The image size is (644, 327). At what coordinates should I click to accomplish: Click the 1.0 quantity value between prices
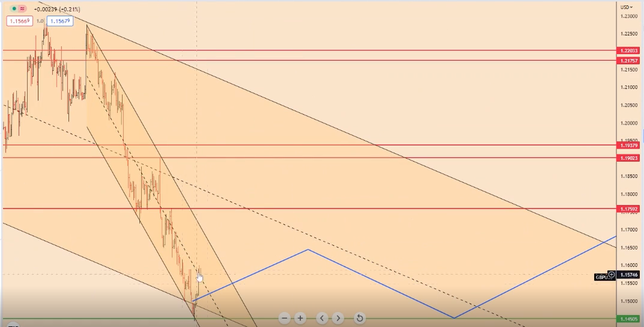pyautogui.click(x=40, y=21)
